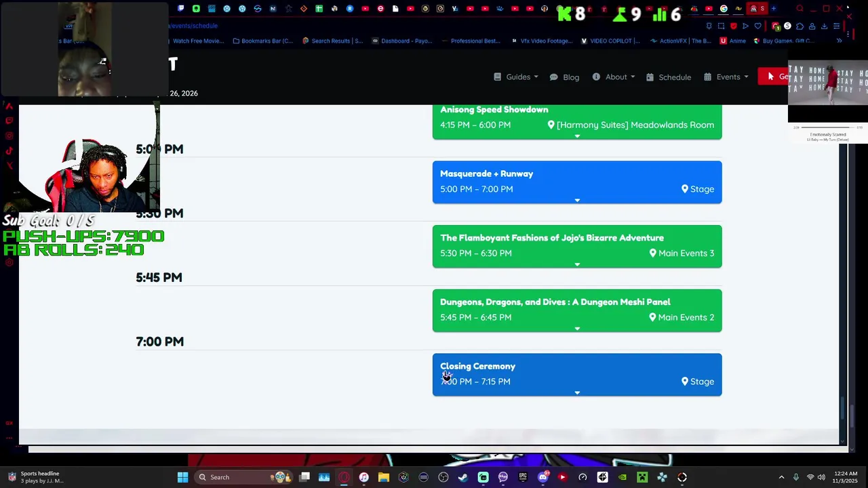Click the Anisong Speed Showdown title

pyautogui.click(x=494, y=109)
